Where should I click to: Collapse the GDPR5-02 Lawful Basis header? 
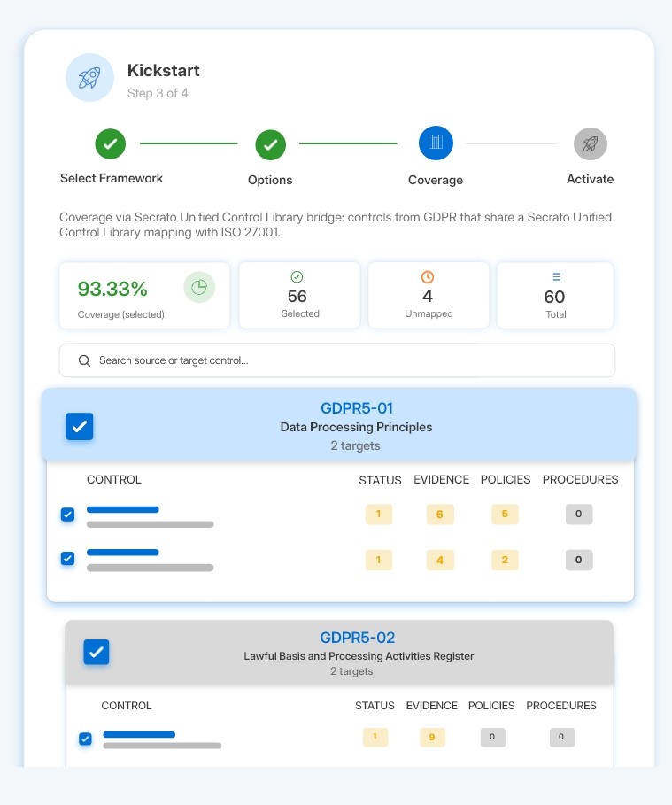339,652
